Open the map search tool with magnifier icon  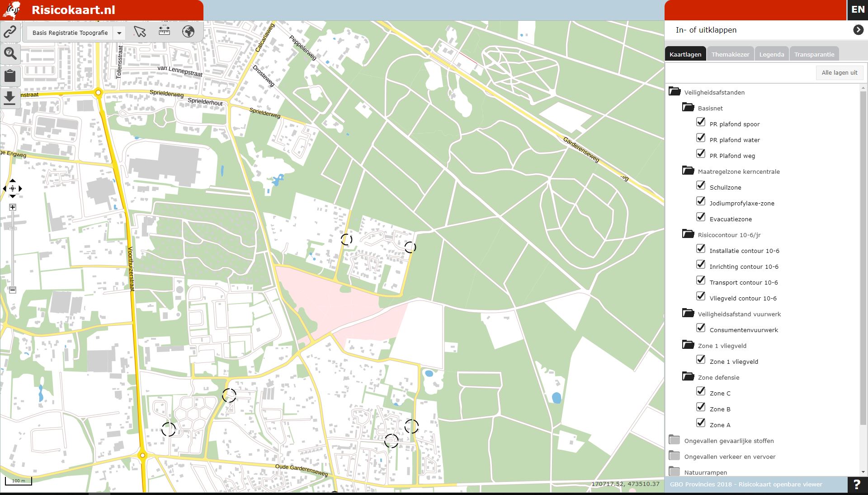10,54
